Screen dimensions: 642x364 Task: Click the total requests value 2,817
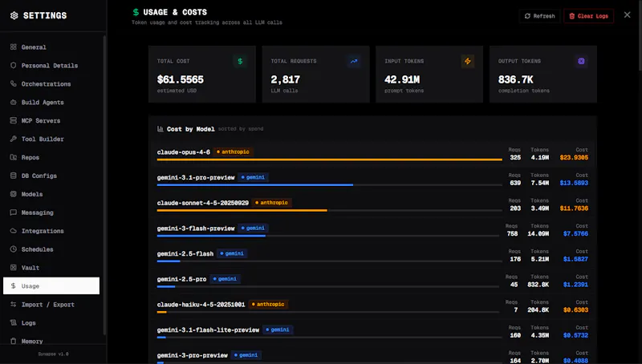click(x=286, y=79)
